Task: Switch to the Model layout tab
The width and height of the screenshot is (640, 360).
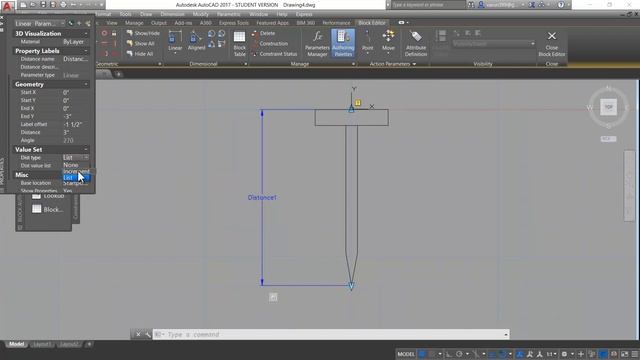Action: [16, 344]
